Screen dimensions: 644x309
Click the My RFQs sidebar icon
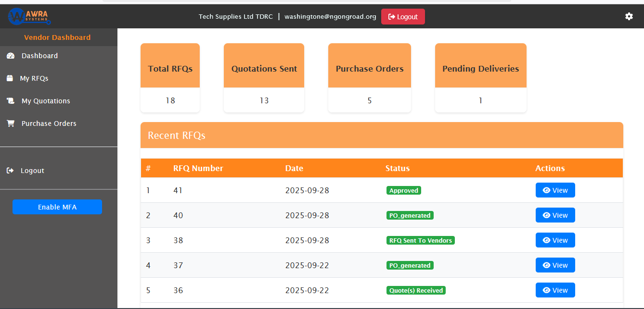coord(11,78)
